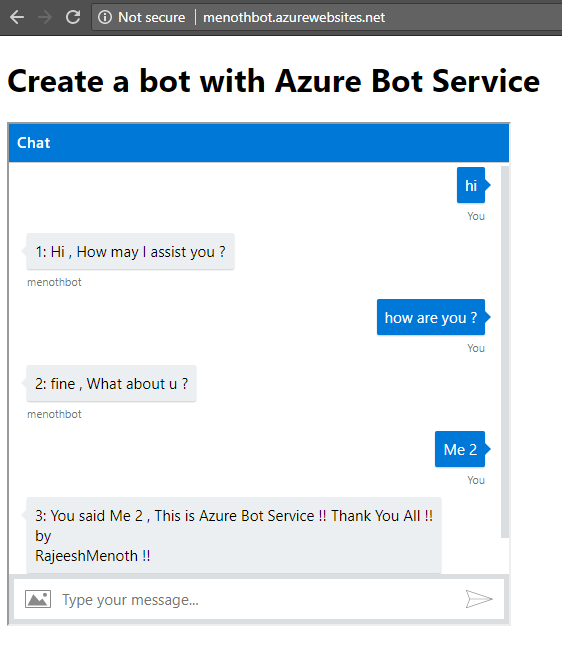Click the 'You' label under 'Me 2'

point(476,480)
